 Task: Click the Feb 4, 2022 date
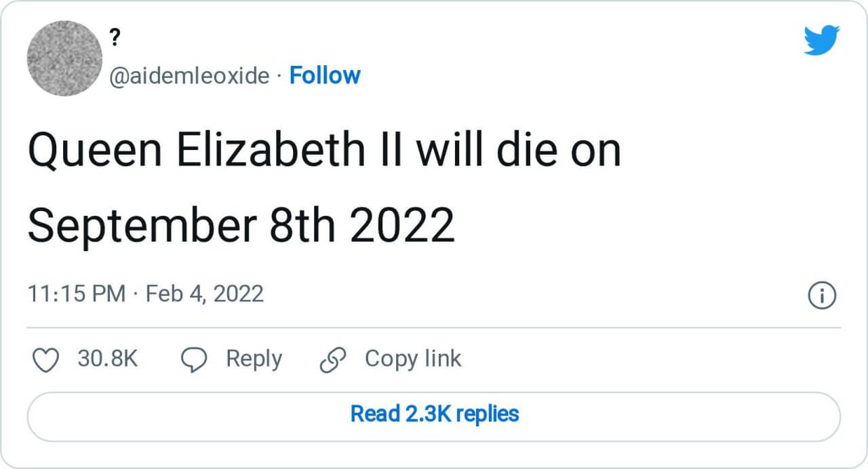tap(205, 294)
